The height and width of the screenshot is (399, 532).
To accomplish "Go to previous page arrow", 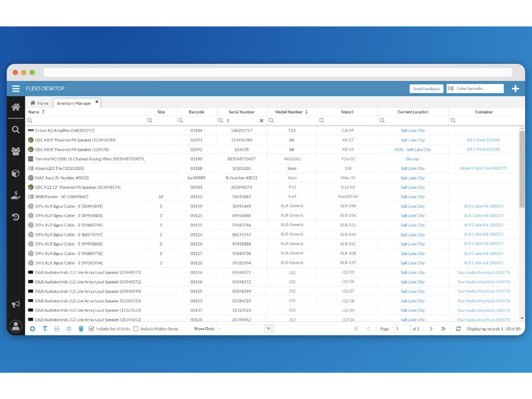I will (368, 329).
